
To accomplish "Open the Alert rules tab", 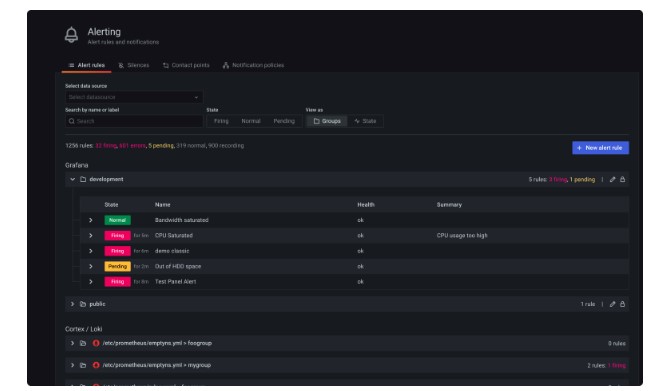I will (x=87, y=65).
